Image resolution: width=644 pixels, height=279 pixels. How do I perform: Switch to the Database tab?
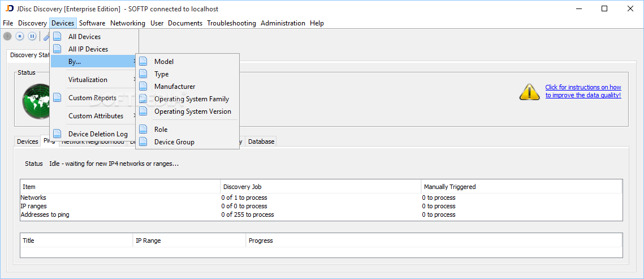tap(261, 141)
